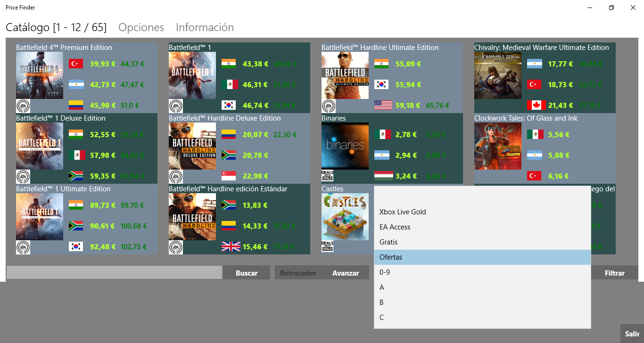Click the Turkey flag next to 39,93 € in Battlefield 4
This screenshot has width=644, height=343.
click(x=76, y=64)
